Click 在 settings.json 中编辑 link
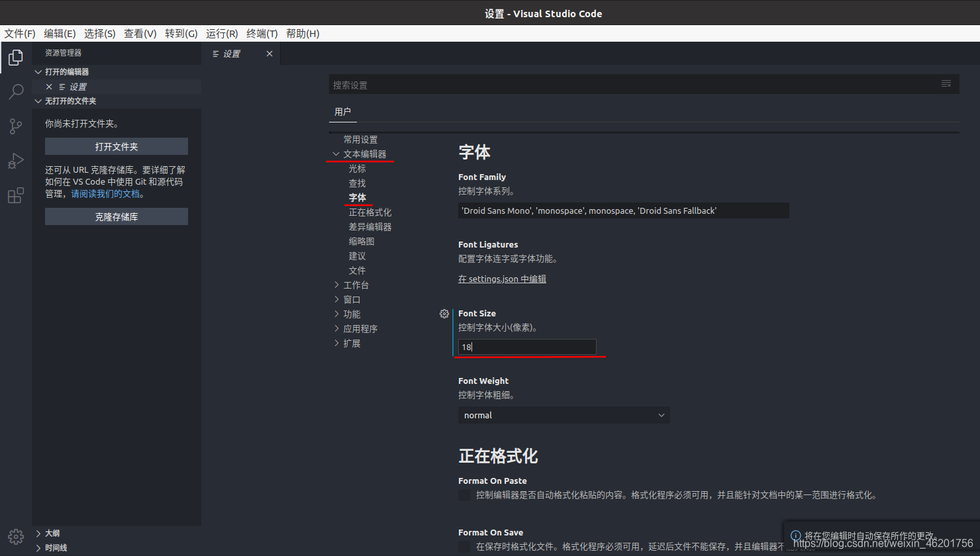 [x=502, y=279]
